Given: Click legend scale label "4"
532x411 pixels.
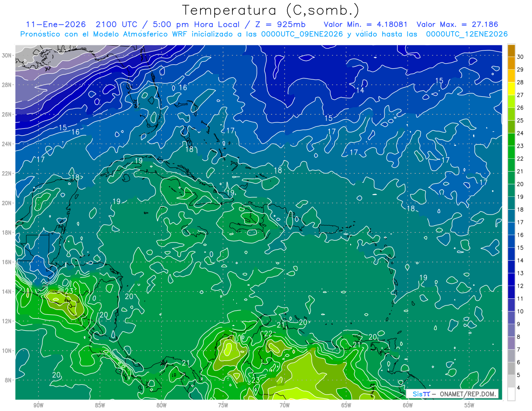Looking at the screenshot, I should [x=519, y=388].
